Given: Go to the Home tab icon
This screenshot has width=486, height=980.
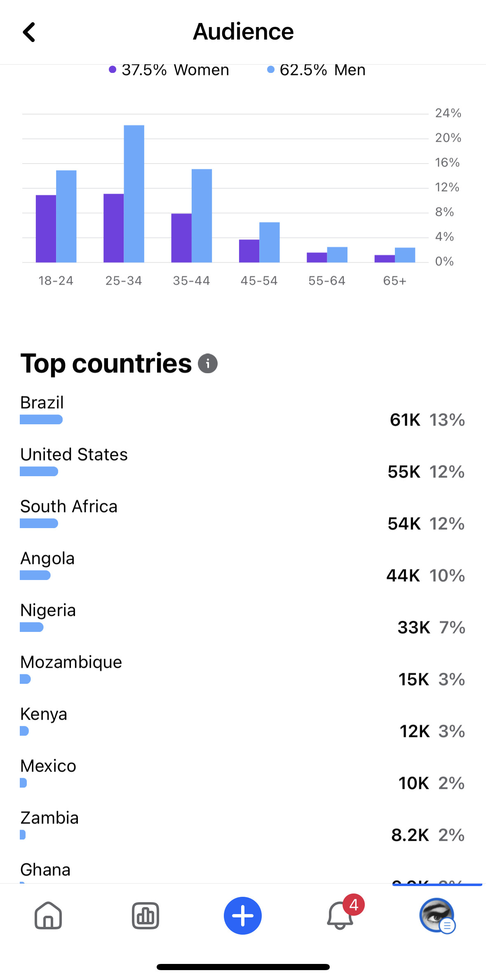Looking at the screenshot, I should pyautogui.click(x=48, y=915).
